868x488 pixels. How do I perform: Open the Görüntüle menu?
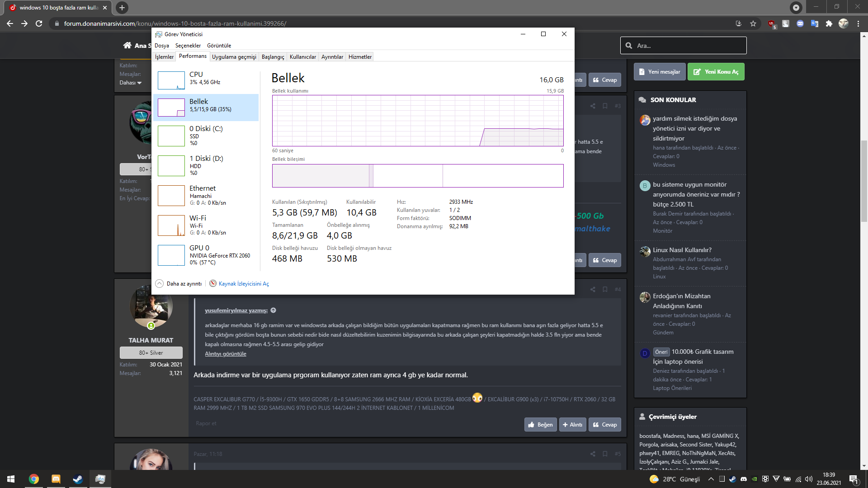[x=219, y=46]
